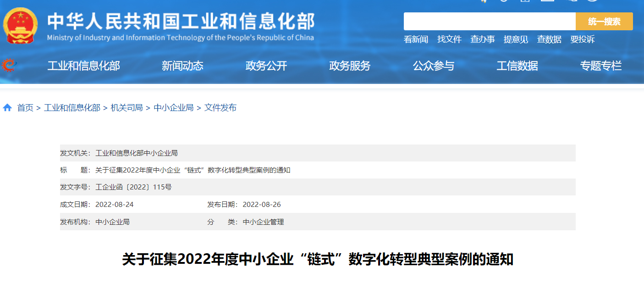This screenshot has width=644, height=284.
Task: Open the 工业和信息化部 navigation menu
Action: click(83, 66)
